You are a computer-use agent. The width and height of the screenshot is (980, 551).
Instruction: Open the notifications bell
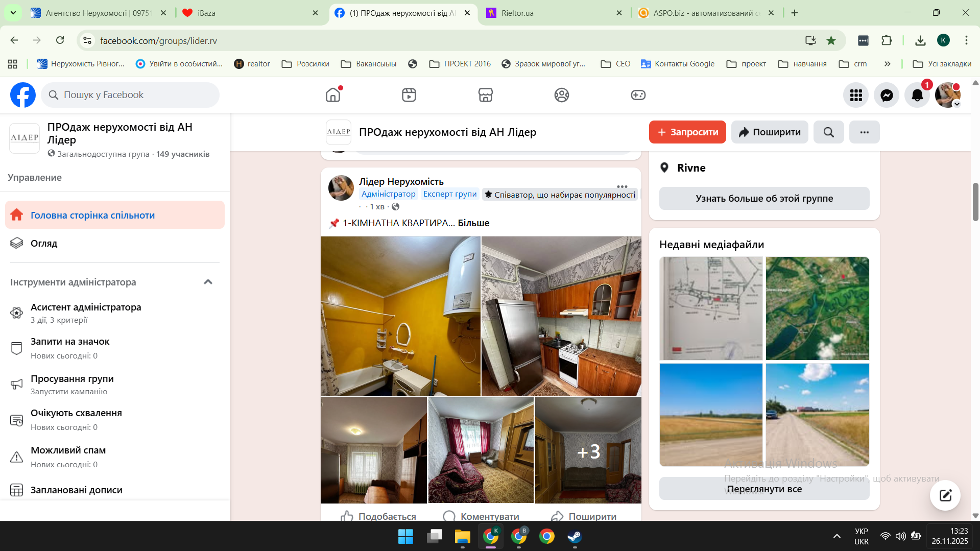pos(917,95)
